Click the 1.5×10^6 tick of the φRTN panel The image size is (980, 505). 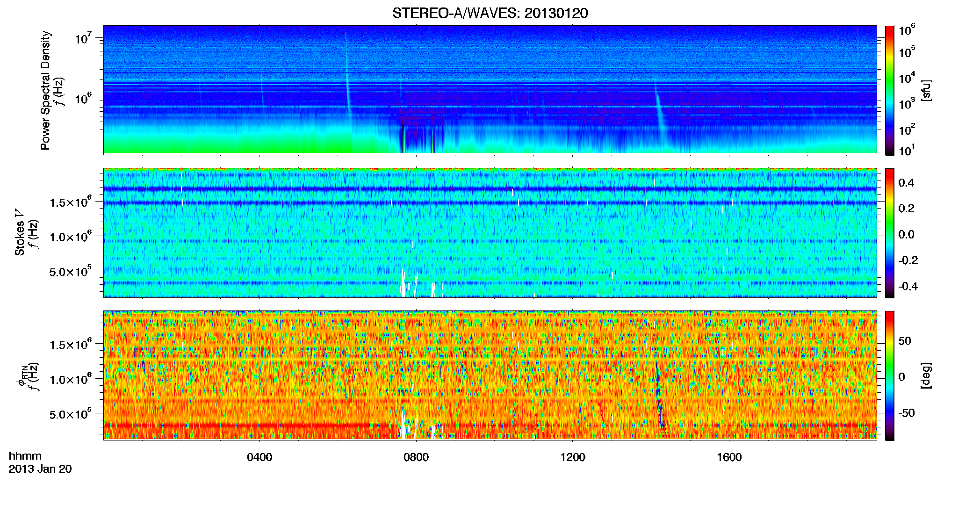(x=70, y=345)
